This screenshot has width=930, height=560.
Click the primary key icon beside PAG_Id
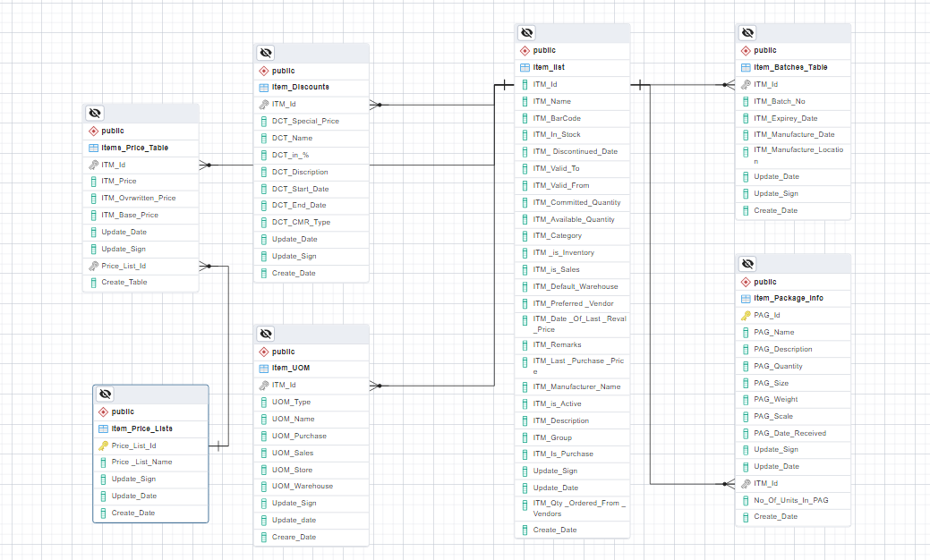[746, 315]
